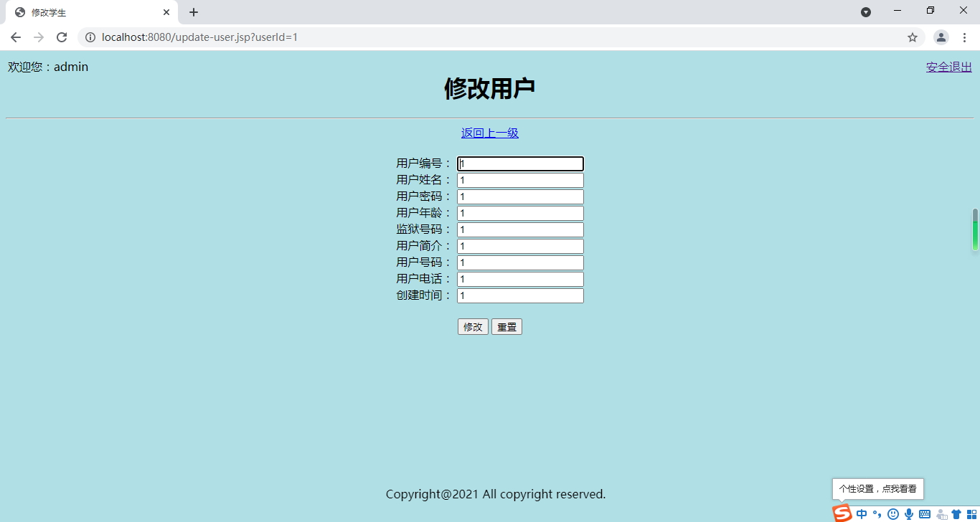The image size is (980, 522).
Task: Toggle the Chinese/English 中 mode icon
Action: (x=862, y=514)
